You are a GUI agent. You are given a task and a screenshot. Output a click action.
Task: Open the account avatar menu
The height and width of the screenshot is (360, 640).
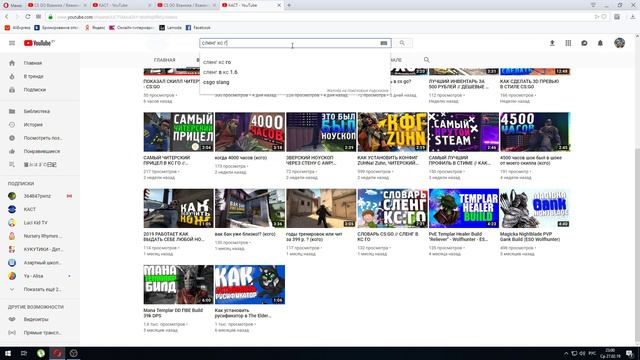[x=620, y=43]
